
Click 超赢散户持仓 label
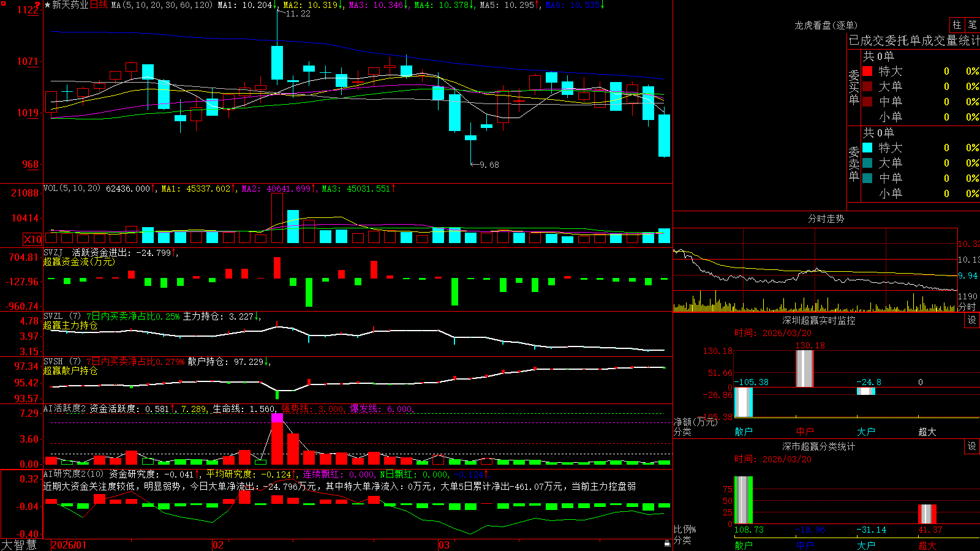click(x=70, y=370)
